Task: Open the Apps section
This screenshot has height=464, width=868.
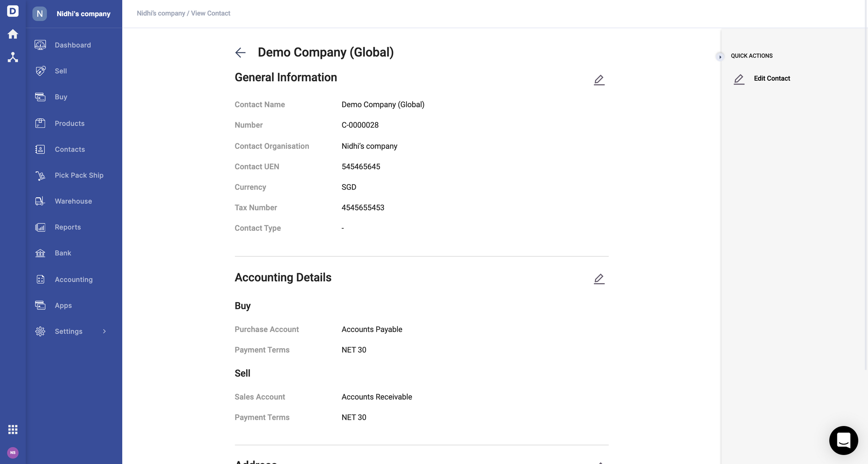Action: coord(40,305)
